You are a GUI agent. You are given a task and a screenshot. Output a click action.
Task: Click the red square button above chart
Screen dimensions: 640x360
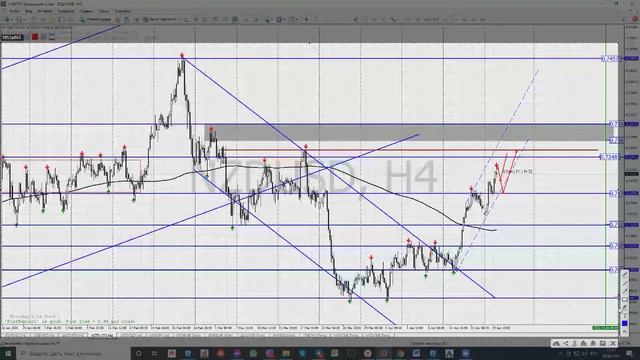[x=35, y=37]
